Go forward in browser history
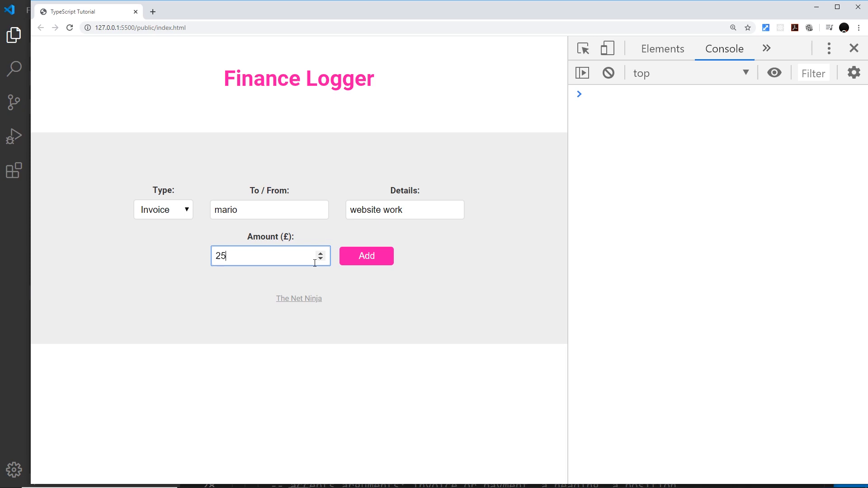The height and width of the screenshot is (488, 868). click(55, 28)
